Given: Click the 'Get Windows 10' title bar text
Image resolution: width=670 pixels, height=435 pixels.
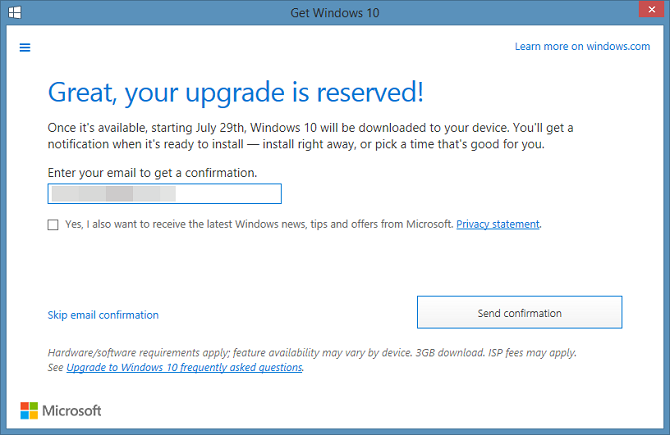Looking at the screenshot, I should pyautogui.click(x=335, y=11).
